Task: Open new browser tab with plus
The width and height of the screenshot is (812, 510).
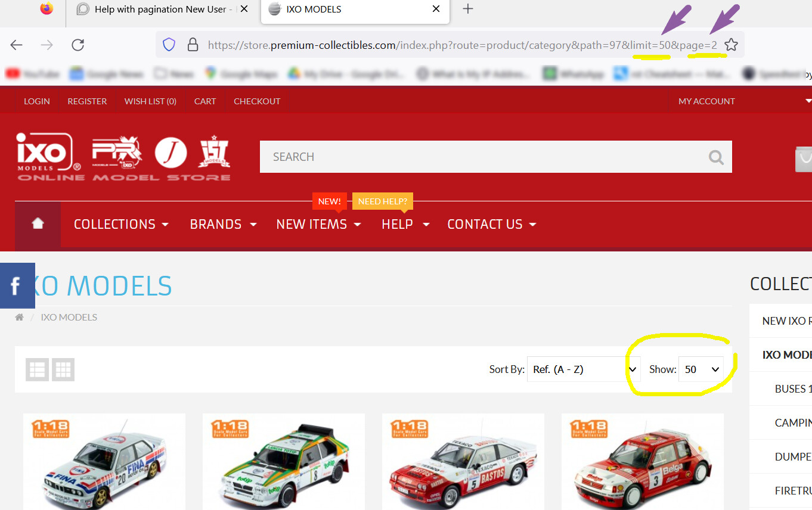Action: [x=468, y=9]
